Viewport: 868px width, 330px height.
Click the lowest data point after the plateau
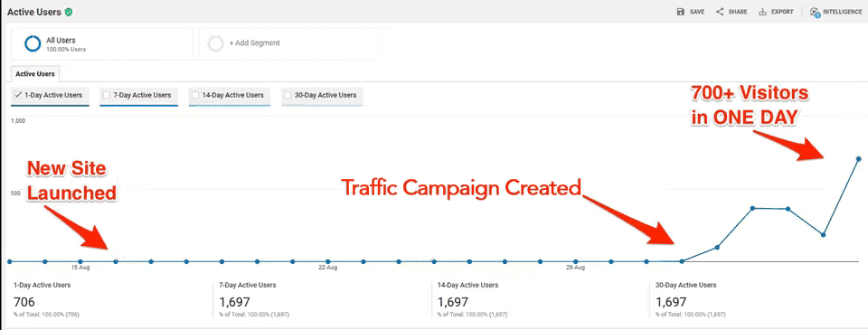(823, 235)
